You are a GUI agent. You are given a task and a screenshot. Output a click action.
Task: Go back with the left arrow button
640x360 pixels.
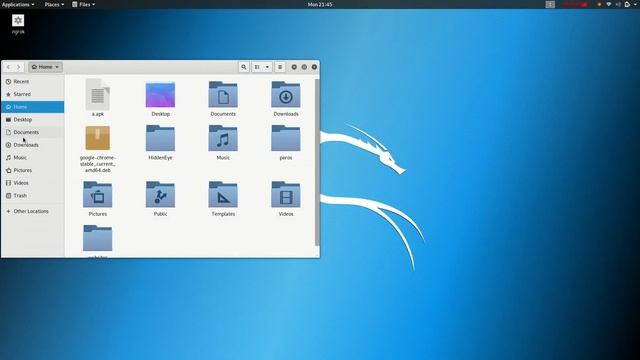coord(9,67)
